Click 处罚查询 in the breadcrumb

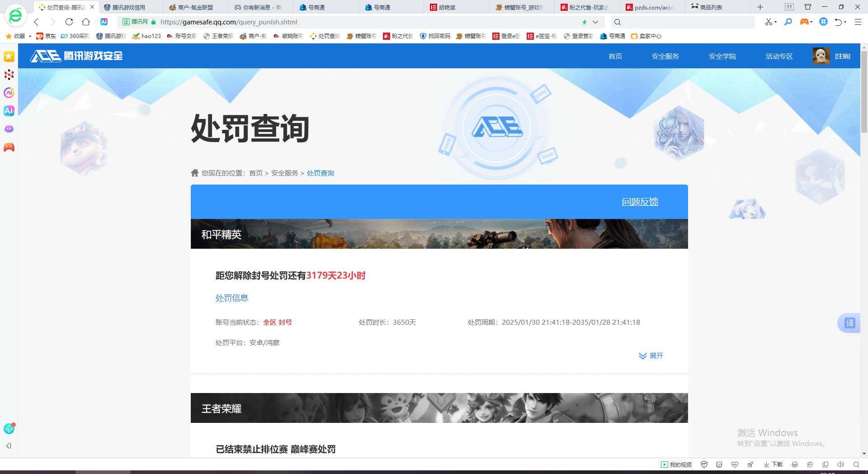320,173
